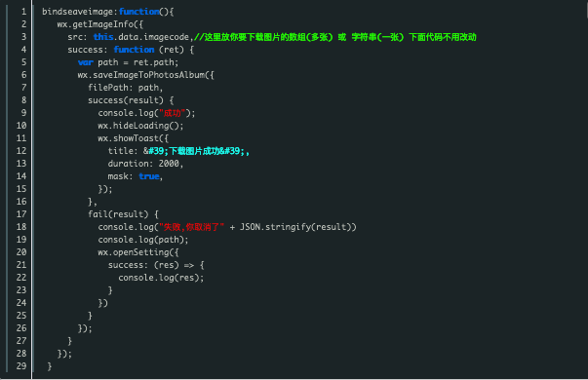Click the cyan title string 下载图片成功
The image size is (588, 380).
[197, 151]
